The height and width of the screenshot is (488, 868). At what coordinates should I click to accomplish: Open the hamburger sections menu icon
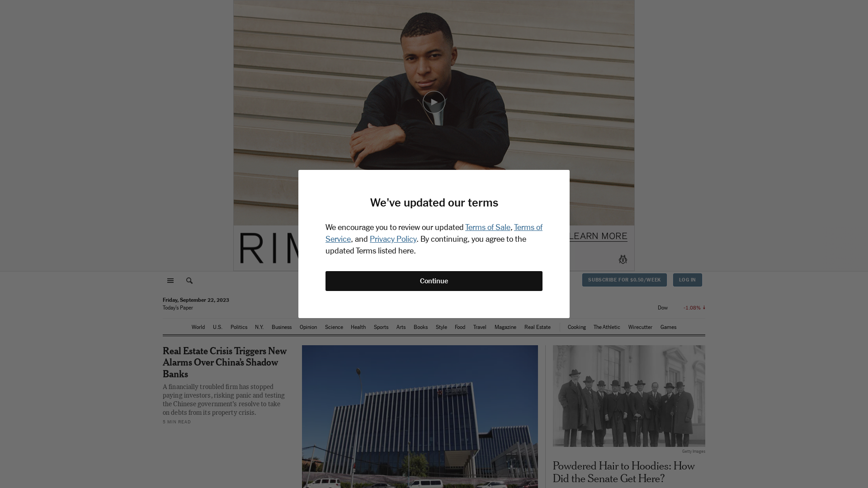(170, 281)
